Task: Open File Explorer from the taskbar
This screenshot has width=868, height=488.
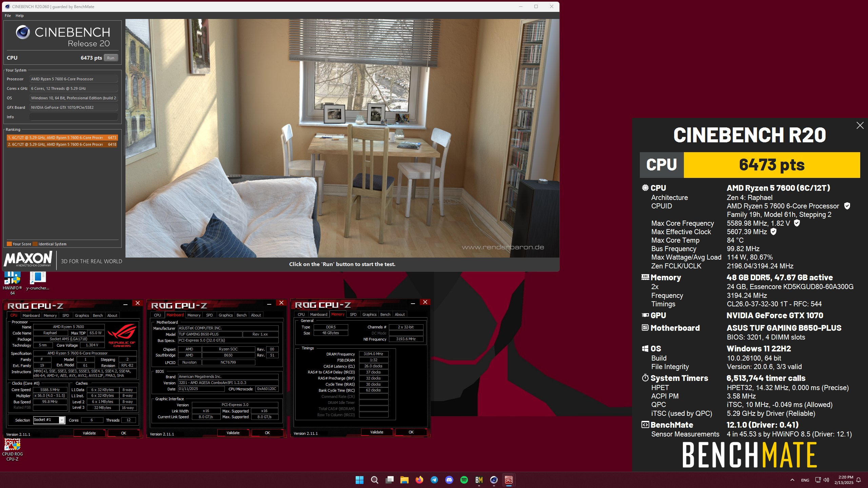Action: [x=404, y=480]
